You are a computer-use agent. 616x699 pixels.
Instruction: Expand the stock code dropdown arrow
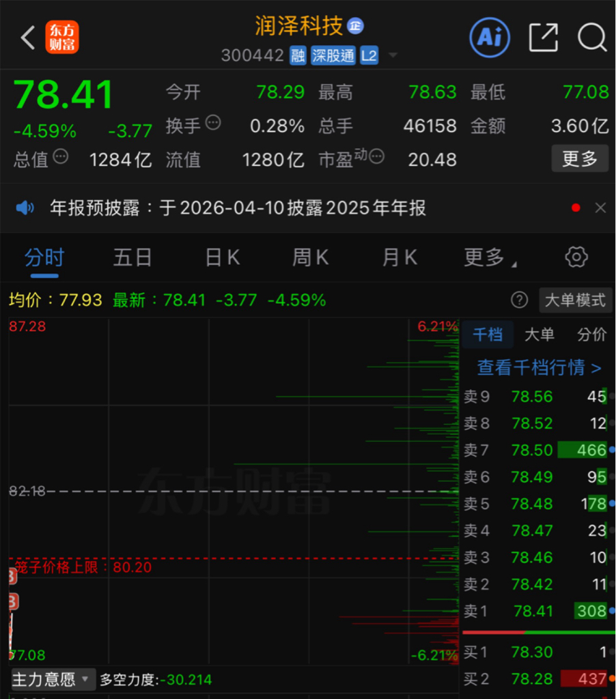(x=393, y=55)
